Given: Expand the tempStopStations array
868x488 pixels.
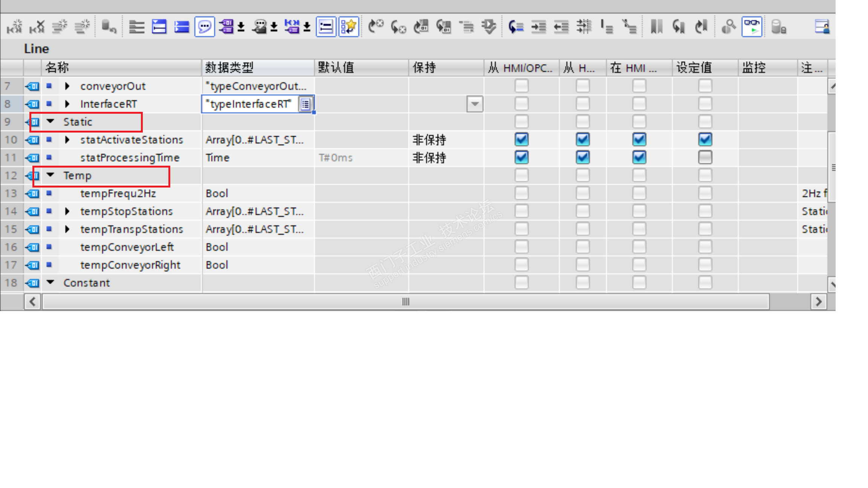Looking at the screenshot, I should click(x=67, y=211).
